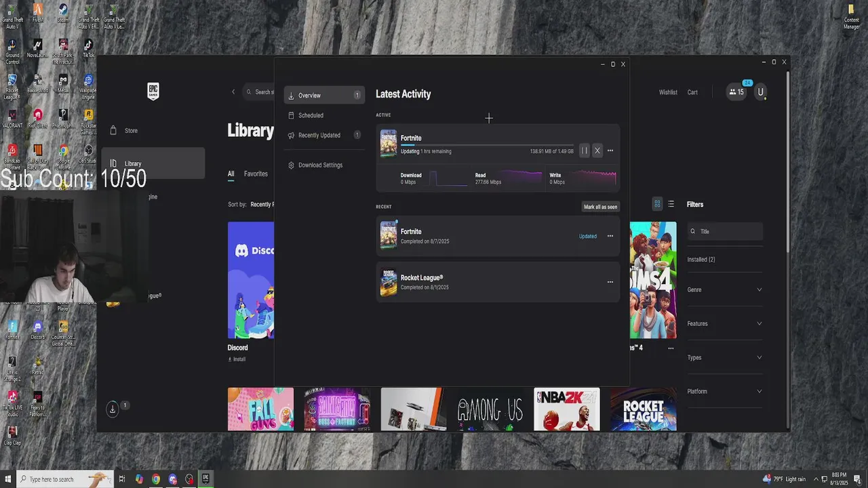The width and height of the screenshot is (868, 488).
Task: Cancel the active Fortnite update
Action: point(597,150)
